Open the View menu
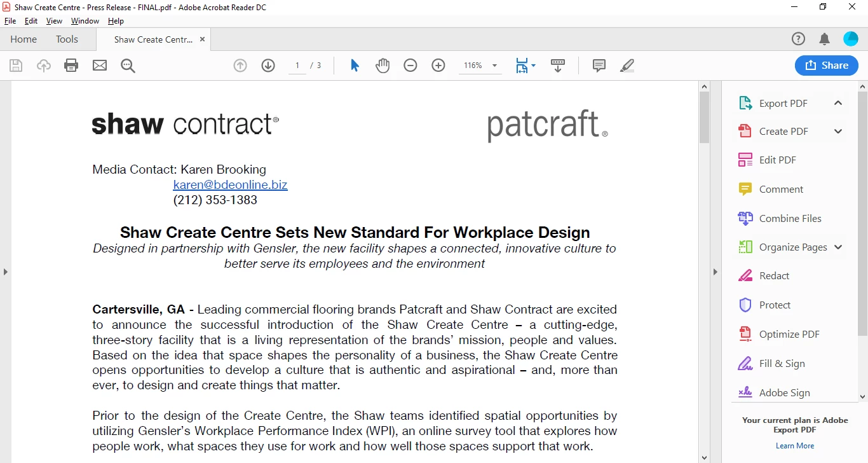Screen dimensions: 868x463 (55, 21)
